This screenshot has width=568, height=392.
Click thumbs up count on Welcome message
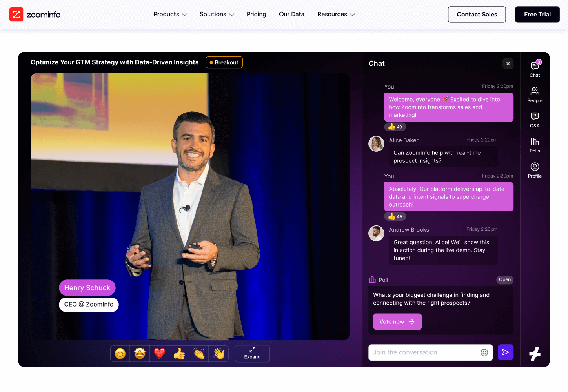395,127
